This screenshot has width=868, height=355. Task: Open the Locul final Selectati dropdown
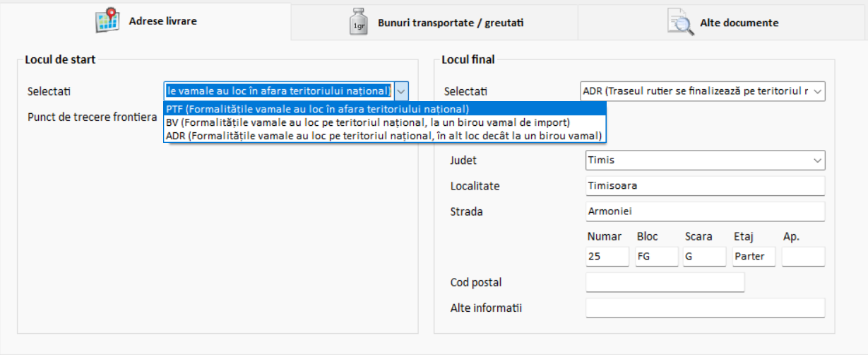(x=703, y=91)
